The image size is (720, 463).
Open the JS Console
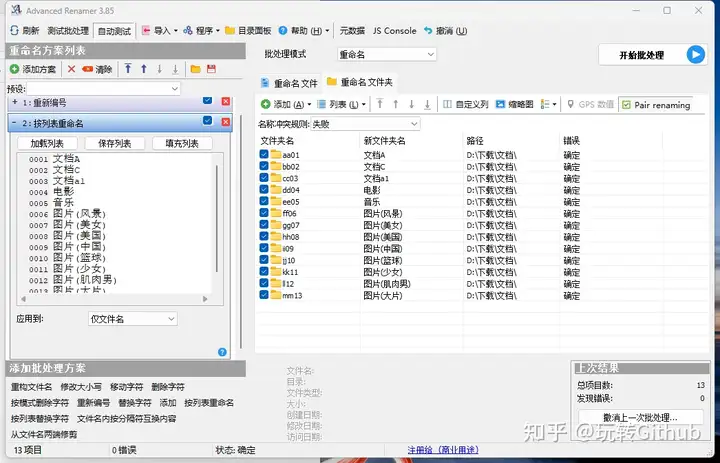[394, 31]
